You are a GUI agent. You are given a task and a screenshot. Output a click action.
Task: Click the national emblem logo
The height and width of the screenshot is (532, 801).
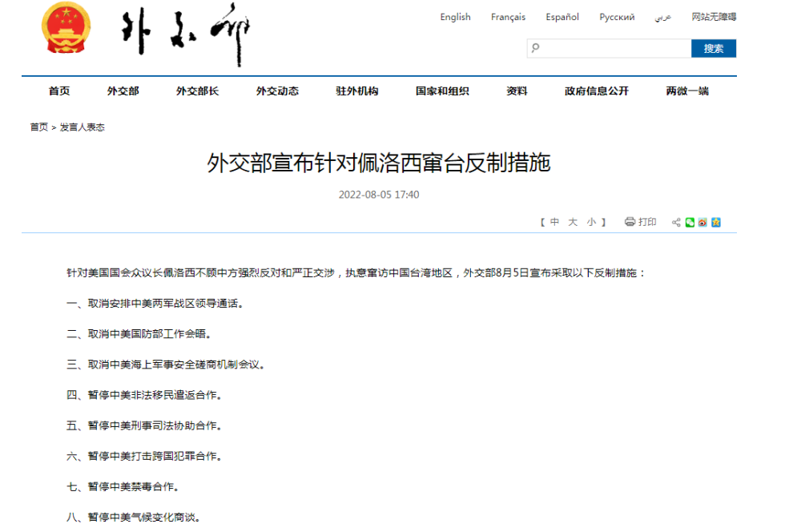(x=66, y=29)
